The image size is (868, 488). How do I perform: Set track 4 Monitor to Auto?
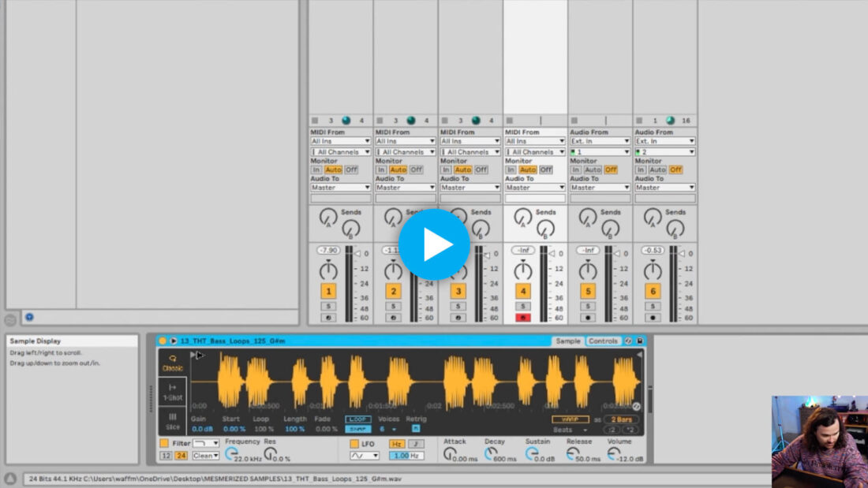coord(528,169)
